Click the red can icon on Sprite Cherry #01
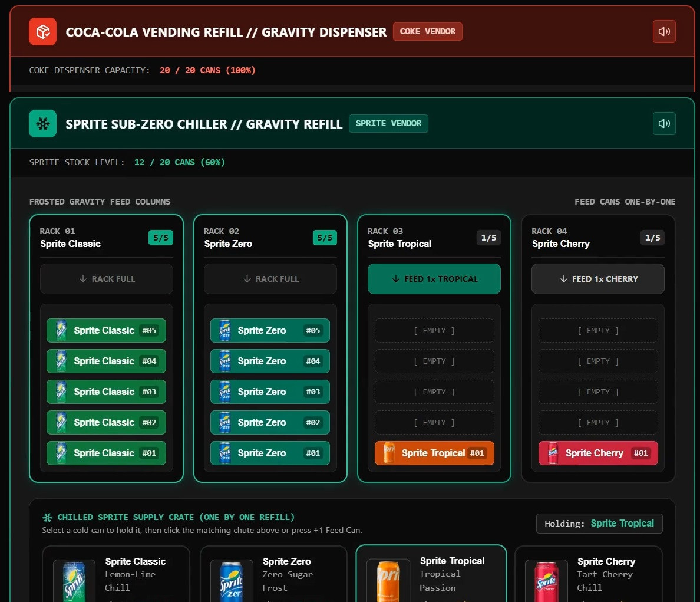This screenshot has height=602, width=700. click(x=553, y=453)
